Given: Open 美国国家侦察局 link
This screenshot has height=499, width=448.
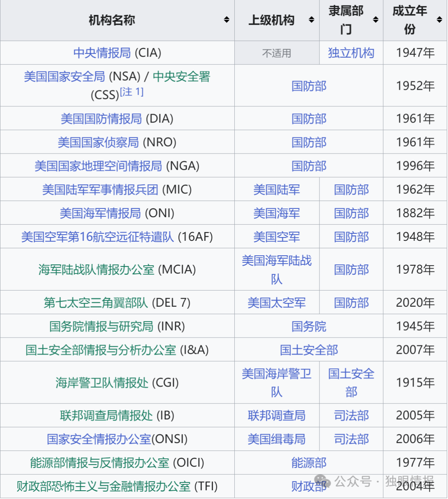Looking at the screenshot, I should (x=98, y=142).
